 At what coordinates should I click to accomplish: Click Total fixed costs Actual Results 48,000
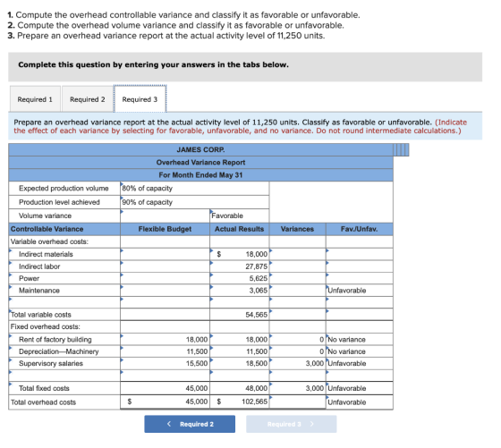(x=240, y=388)
